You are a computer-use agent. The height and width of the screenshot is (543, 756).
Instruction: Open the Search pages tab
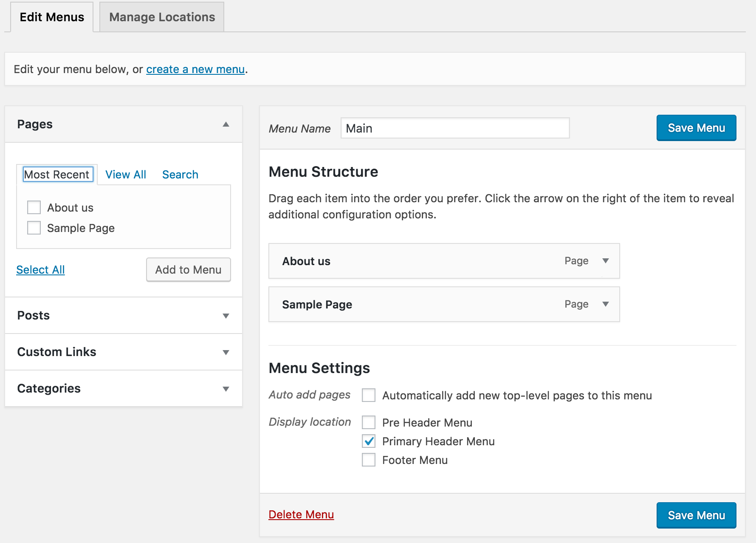(180, 175)
